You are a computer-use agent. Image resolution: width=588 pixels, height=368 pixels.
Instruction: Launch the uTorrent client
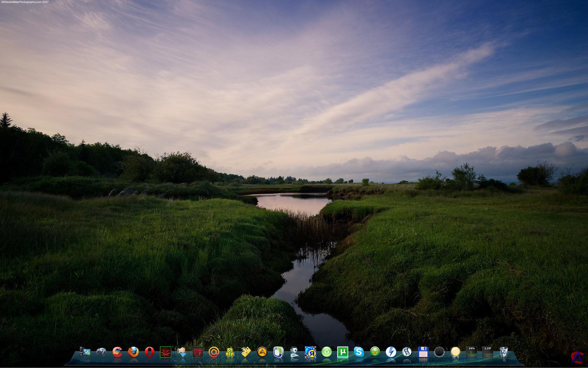tap(343, 352)
